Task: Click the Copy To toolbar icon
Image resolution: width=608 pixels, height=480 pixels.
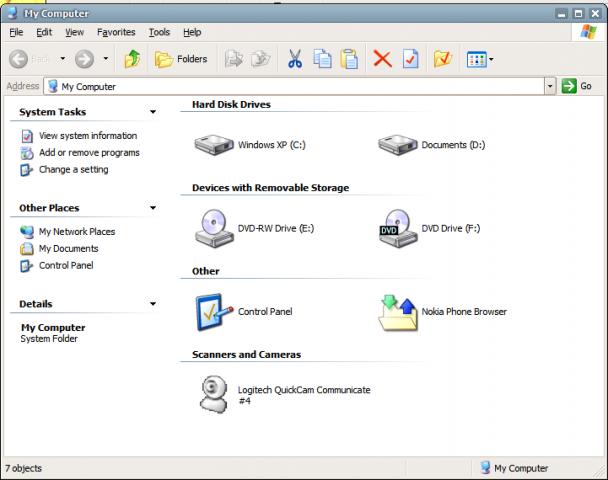Action: tap(261, 59)
